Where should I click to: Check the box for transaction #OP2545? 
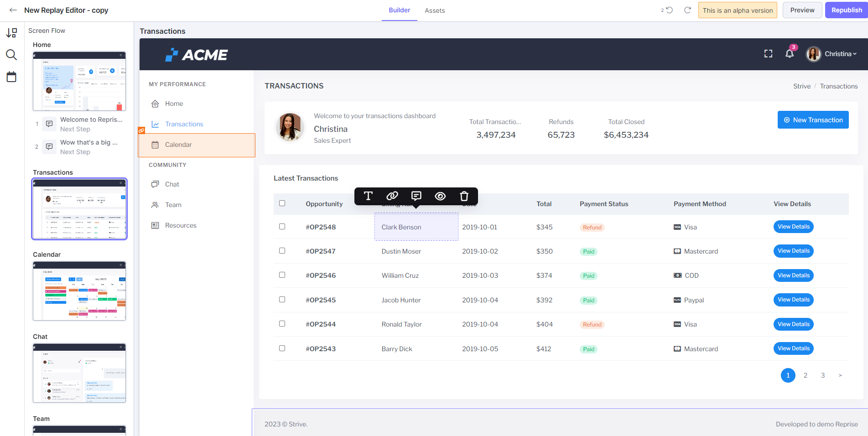pyautogui.click(x=282, y=300)
